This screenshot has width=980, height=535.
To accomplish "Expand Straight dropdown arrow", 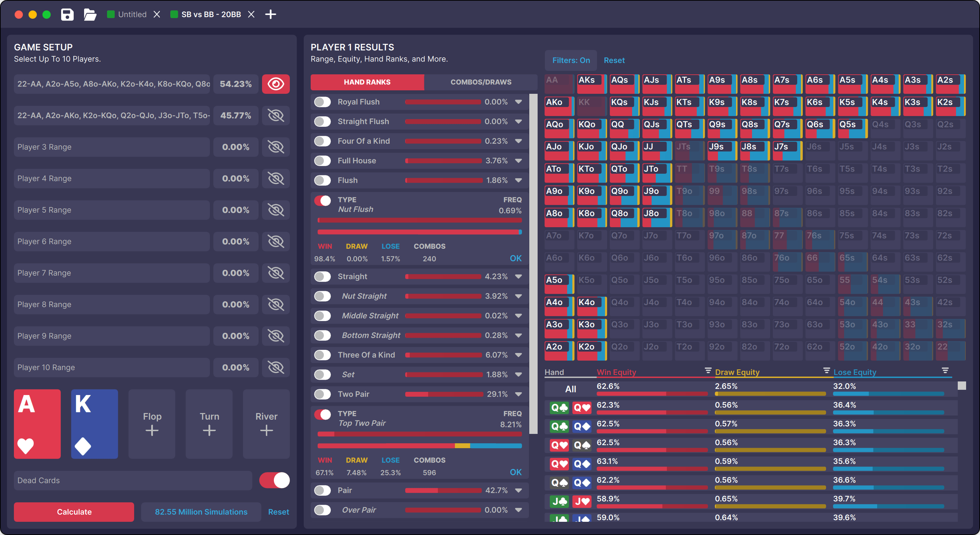I will [x=518, y=277].
